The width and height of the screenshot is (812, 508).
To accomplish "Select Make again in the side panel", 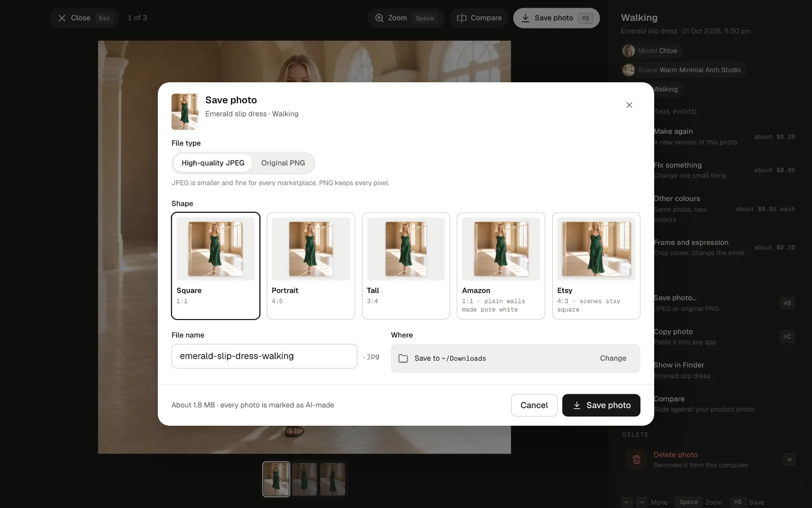I will [725, 137].
